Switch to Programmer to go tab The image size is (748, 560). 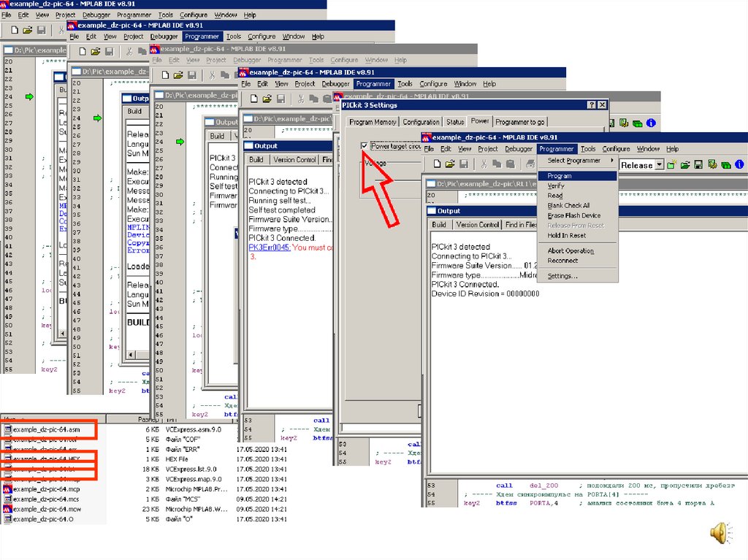point(520,122)
